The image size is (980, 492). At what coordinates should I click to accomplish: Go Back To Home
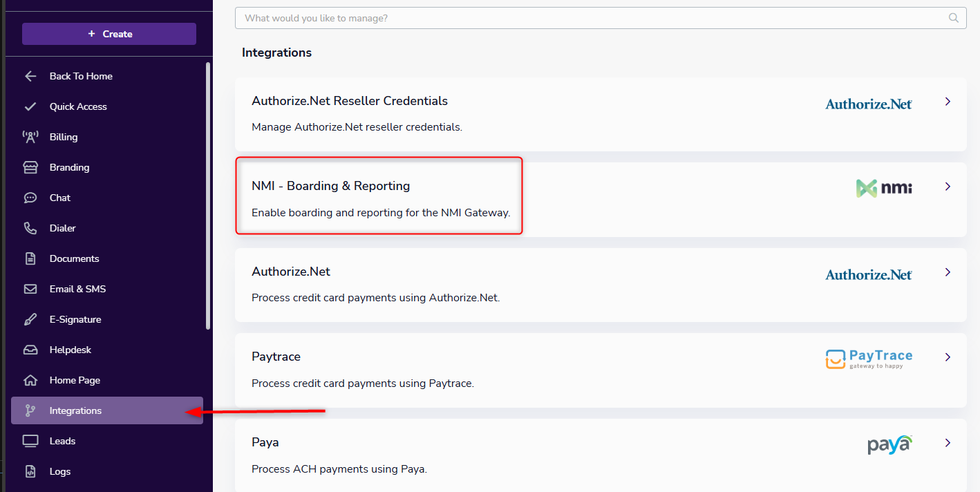pos(80,76)
